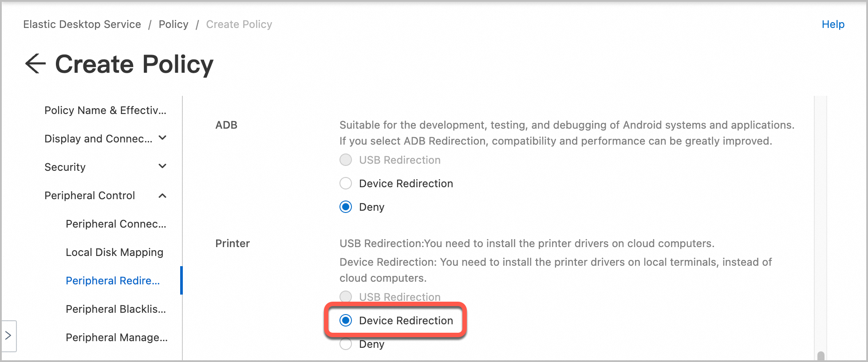Expand the Security section
This screenshot has height=362, width=868.
click(163, 166)
